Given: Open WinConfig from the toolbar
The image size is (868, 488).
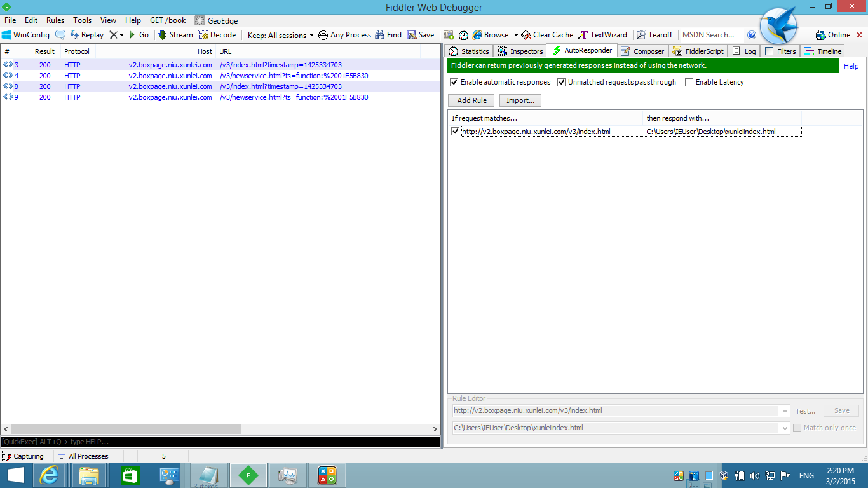Looking at the screenshot, I should (25, 35).
